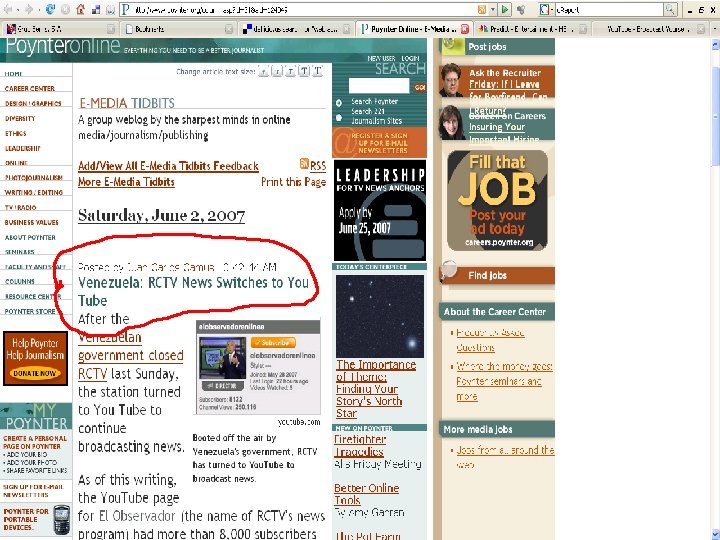This screenshot has width=720, height=540.
Task: Click the DONATE NOW button
Action: coord(35,373)
